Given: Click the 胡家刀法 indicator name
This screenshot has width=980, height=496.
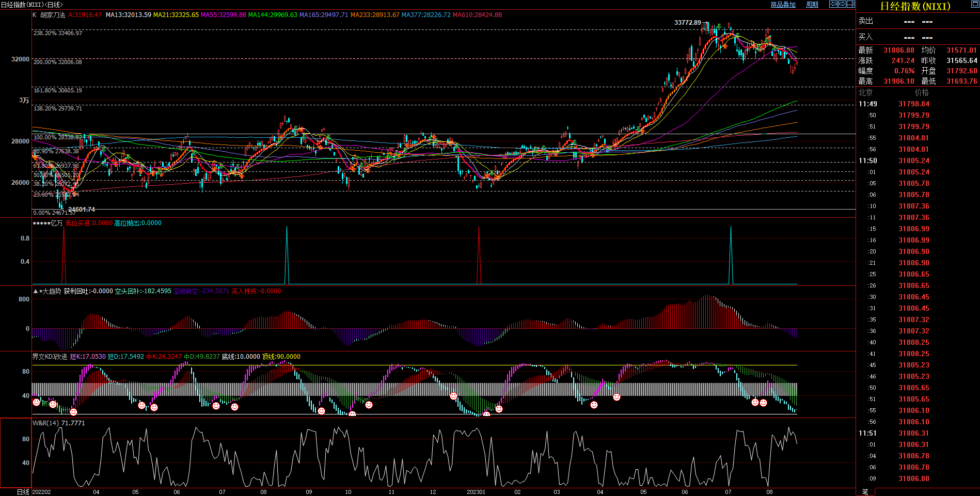Looking at the screenshot, I should 53,15.
